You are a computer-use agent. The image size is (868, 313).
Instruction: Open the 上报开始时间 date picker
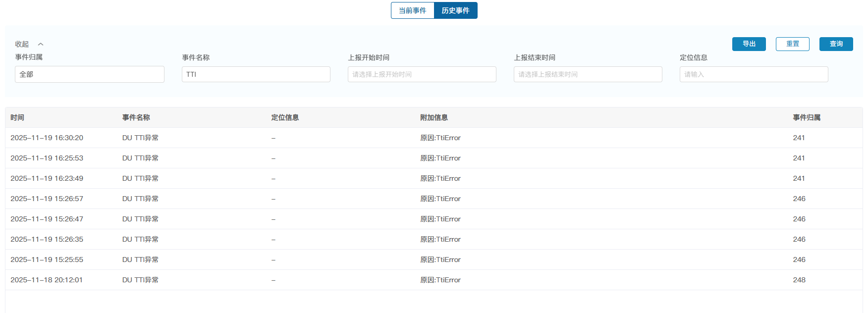click(x=422, y=74)
